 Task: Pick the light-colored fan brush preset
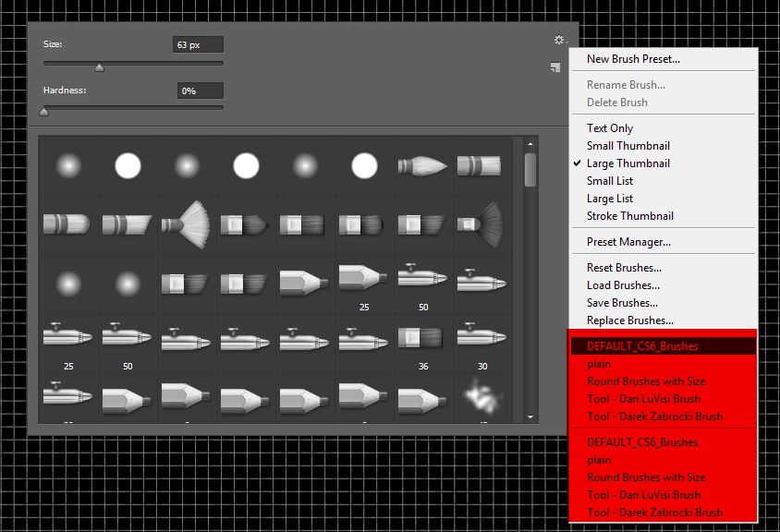pyautogui.click(x=187, y=224)
